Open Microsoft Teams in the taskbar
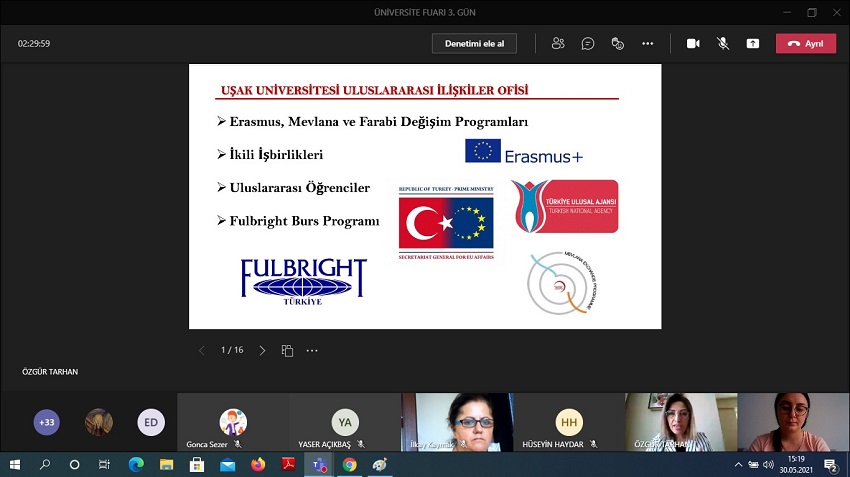The height and width of the screenshot is (477, 850). tap(319, 465)
